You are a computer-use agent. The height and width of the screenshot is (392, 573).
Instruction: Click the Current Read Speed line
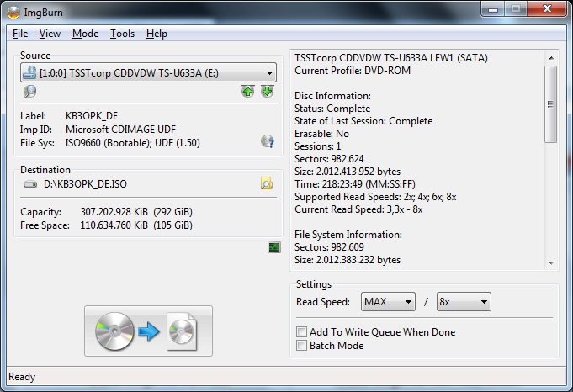[358, 209]
